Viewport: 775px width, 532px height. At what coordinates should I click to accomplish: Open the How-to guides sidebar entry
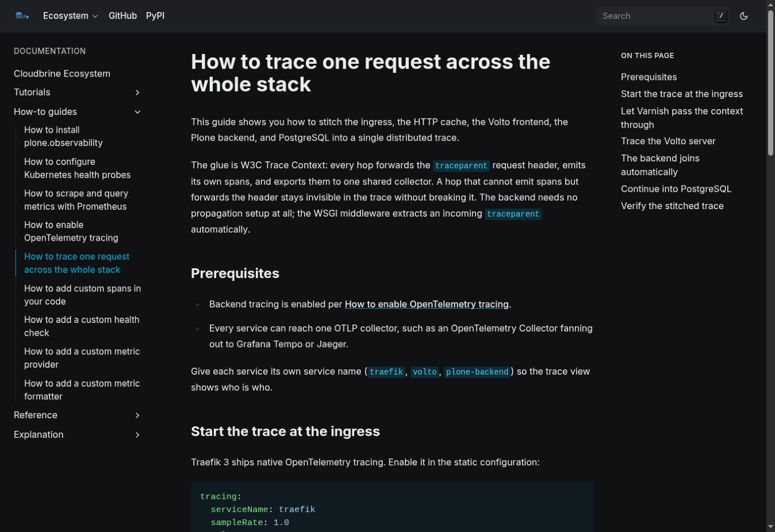45,111
